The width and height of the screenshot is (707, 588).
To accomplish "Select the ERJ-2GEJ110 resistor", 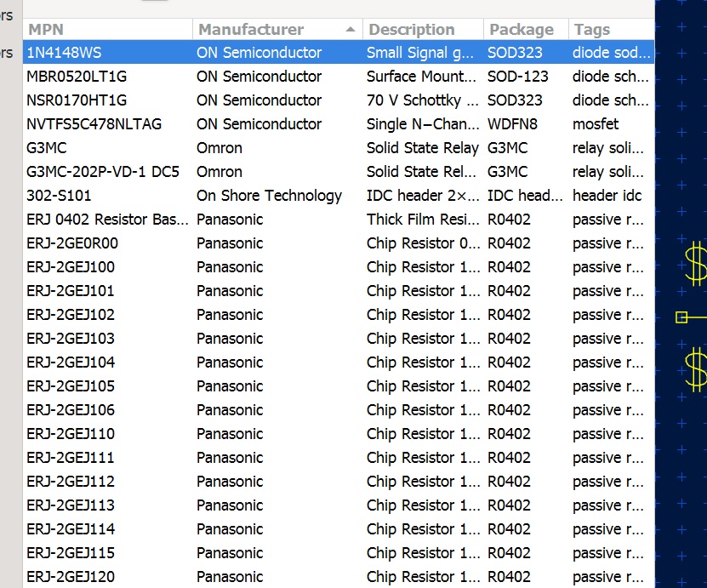I will [x=339, y=434].
